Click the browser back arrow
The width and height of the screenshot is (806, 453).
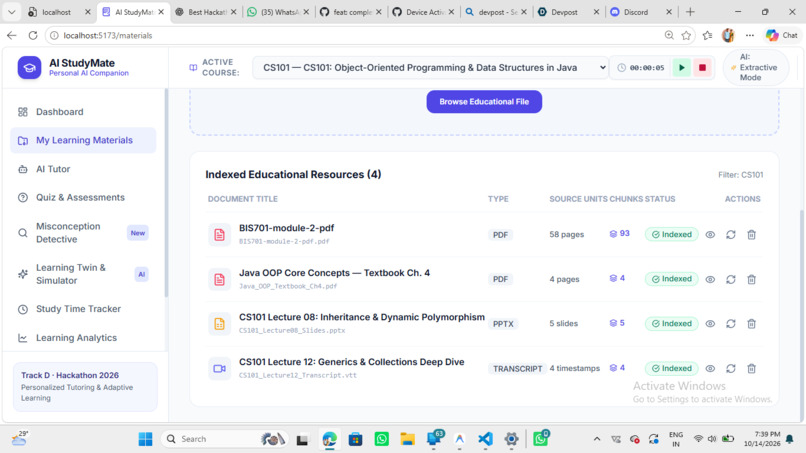[x=12, y=35]
